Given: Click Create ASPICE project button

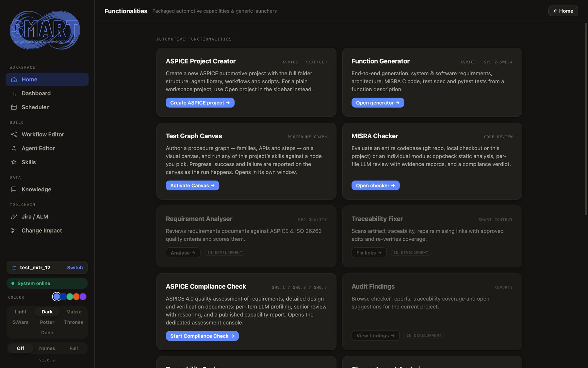Looking at the screenshot, I should tap(200, 103).
